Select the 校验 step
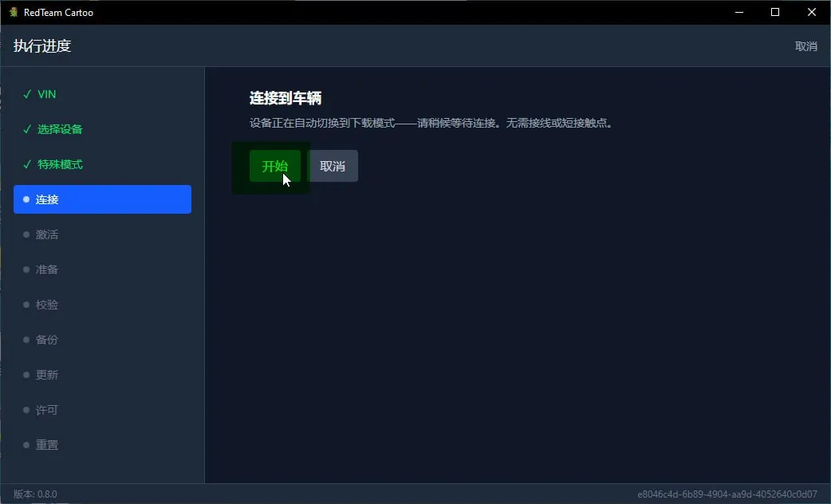 pos(102,305)
